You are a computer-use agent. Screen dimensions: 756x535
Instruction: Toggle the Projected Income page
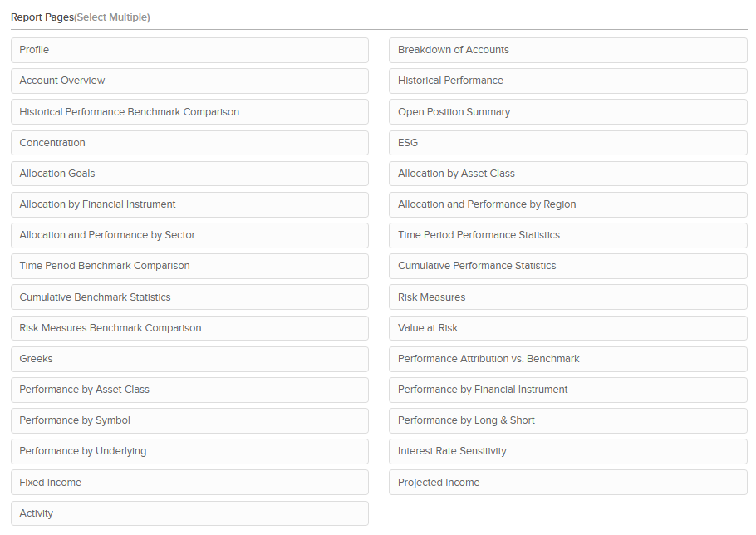tap(567, 483)
